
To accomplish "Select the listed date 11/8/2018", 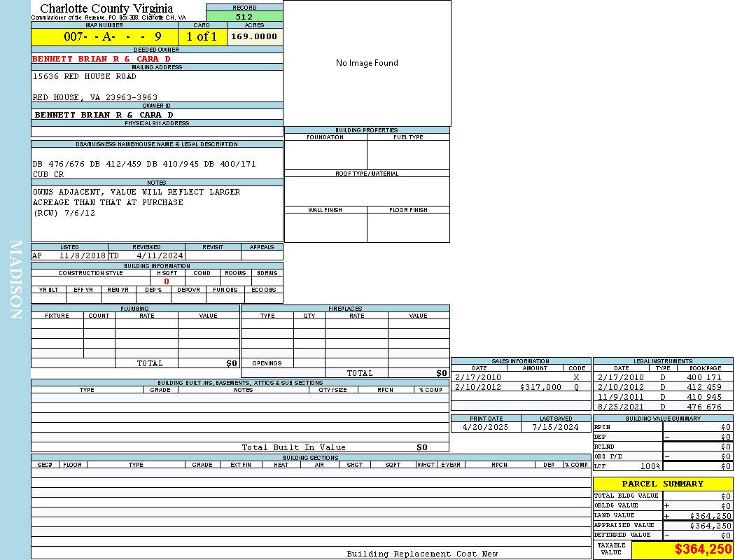I will coord(82,256).
